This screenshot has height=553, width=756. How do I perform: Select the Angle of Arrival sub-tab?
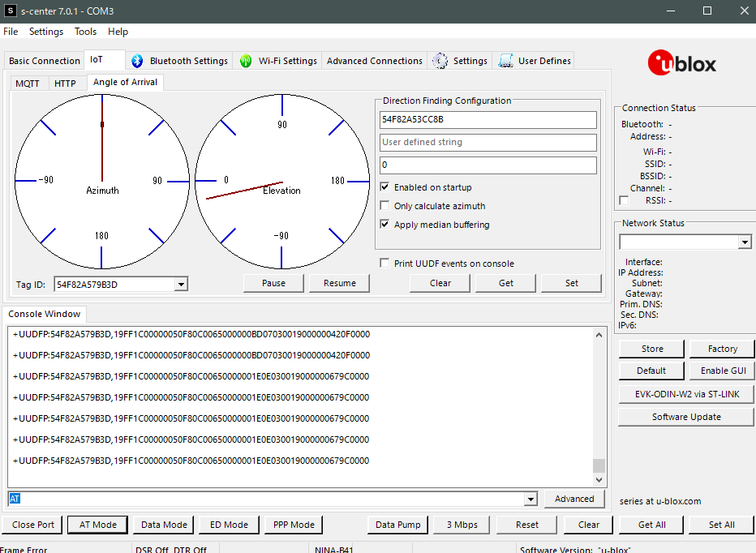point(126,82)
